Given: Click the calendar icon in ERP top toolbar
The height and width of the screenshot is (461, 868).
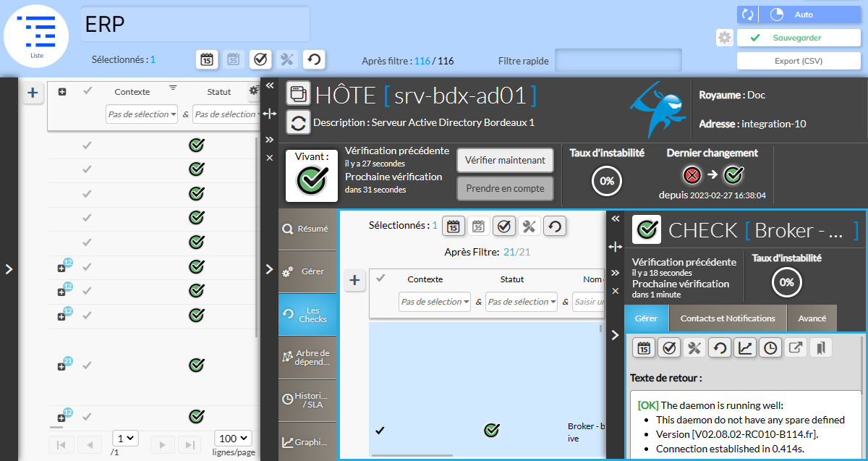Looking at the screenshot, I should click(207, 59).
